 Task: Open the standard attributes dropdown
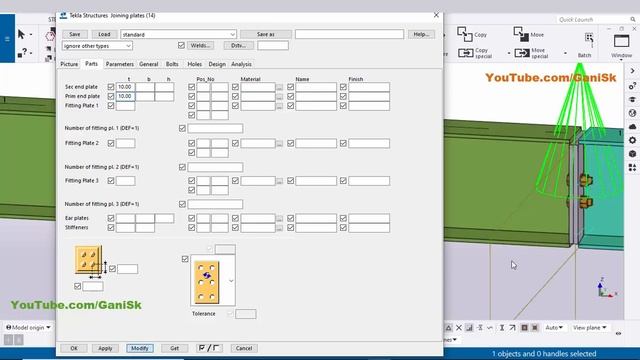tap(178, 34)
